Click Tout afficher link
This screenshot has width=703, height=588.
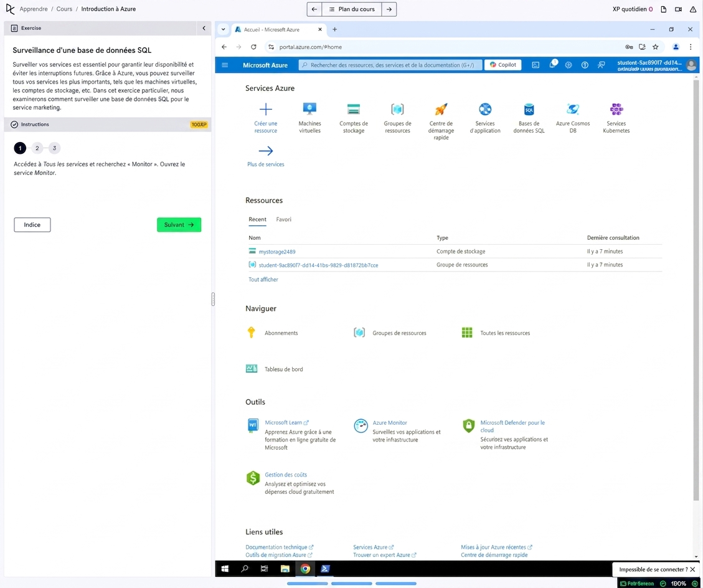[263, 280]
